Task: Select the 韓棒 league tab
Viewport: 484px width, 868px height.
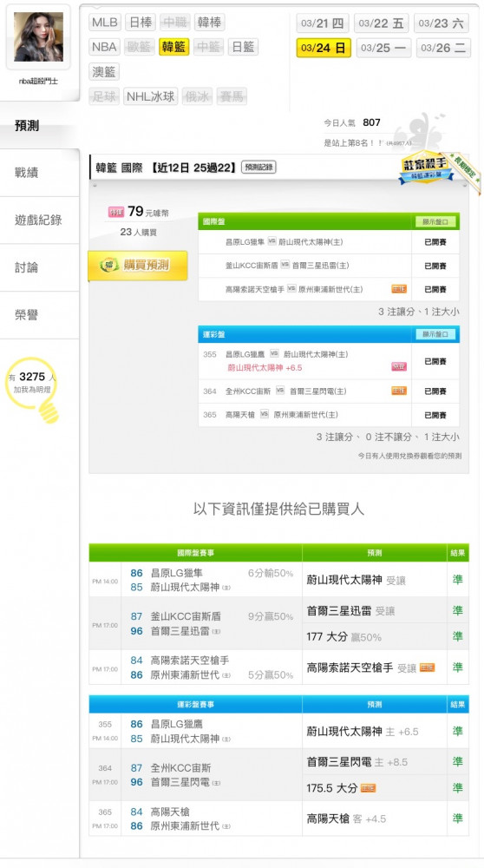Action: click(210, 23)
